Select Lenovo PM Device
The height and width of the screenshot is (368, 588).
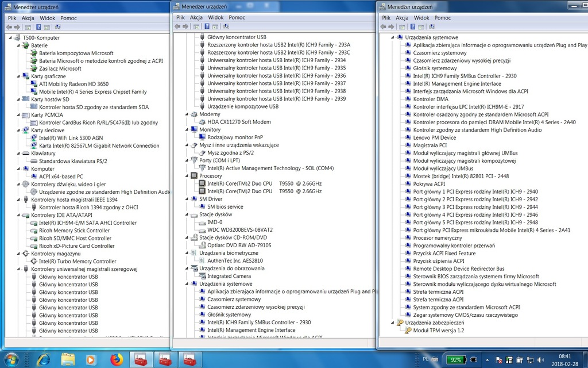pyautogui.click(x=434, y=138)
